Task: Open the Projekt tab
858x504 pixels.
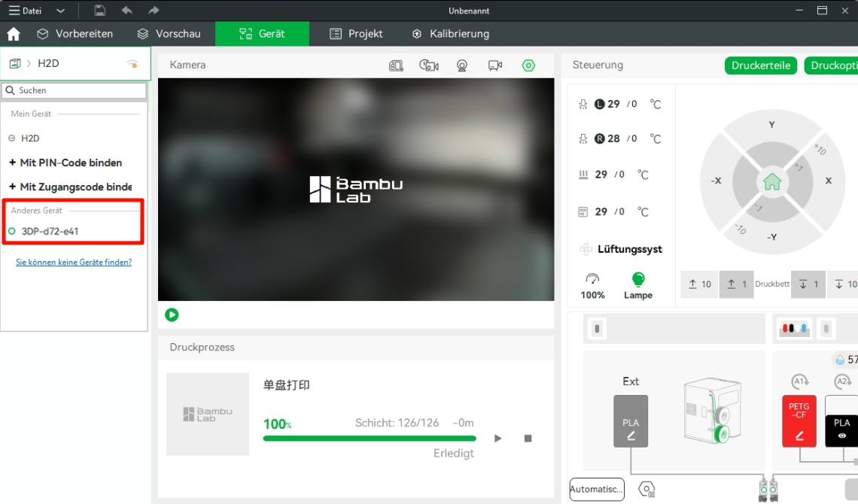Action: [356, 34]
